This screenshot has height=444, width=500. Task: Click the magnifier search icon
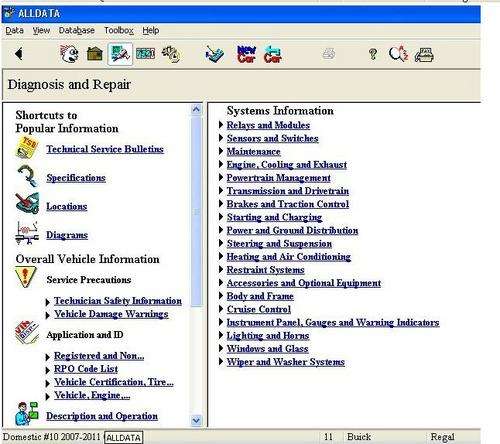[x=398, y=54]
